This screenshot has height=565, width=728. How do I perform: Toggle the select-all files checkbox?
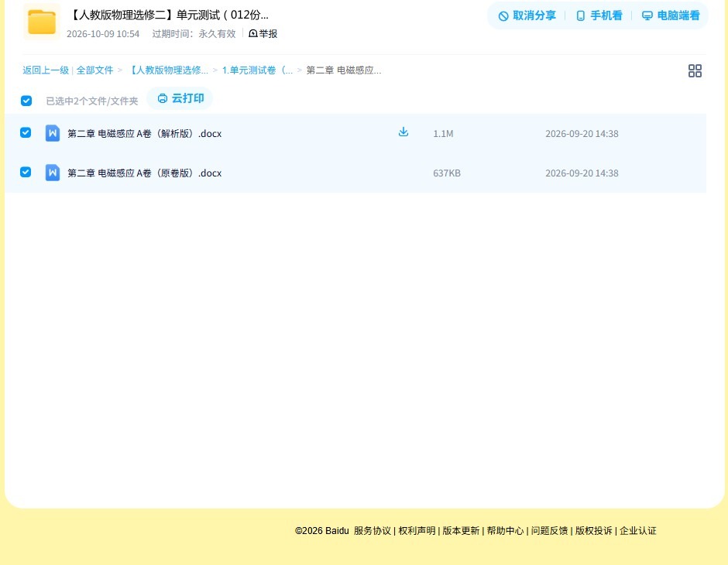pyautogui.click(x=26, y=101)
